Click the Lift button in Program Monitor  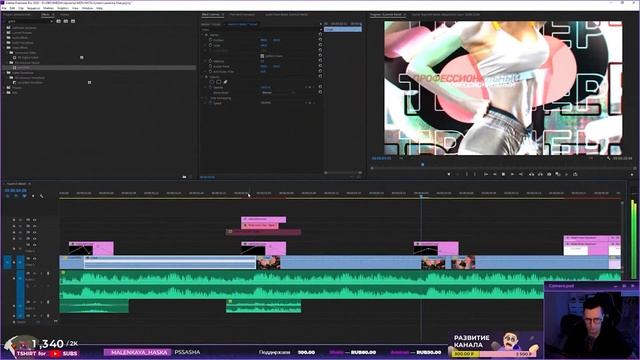pyautogui.click(x=531, y=174)
